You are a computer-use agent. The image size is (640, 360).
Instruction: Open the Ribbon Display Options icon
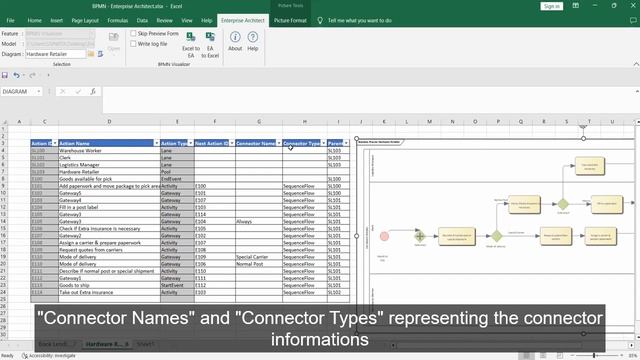tap(576, 6)
